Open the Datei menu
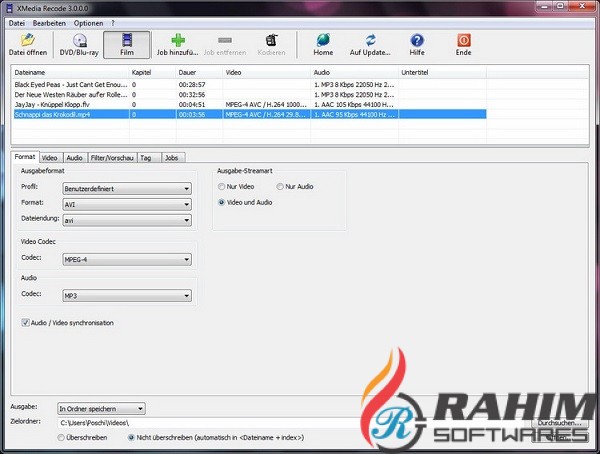Screen dimensions: 600x454 [16, 23]
